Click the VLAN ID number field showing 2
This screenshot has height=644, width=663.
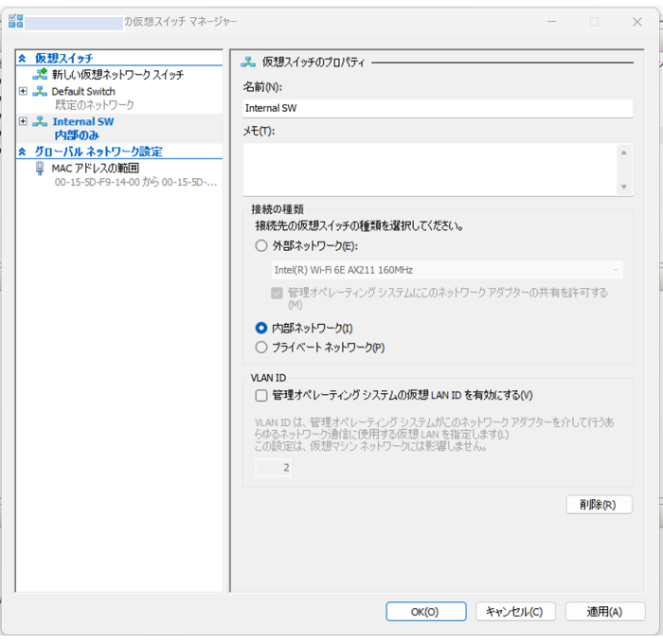[273, 467]
